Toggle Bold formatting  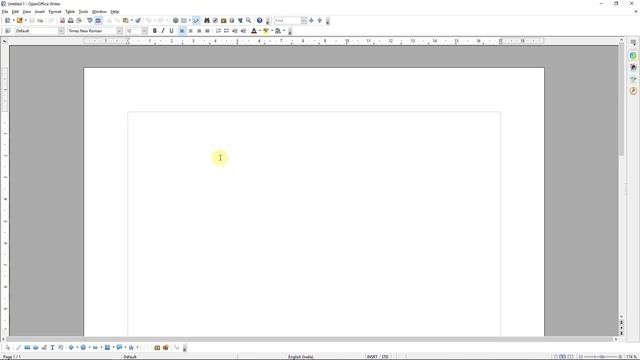click(155, 31)
